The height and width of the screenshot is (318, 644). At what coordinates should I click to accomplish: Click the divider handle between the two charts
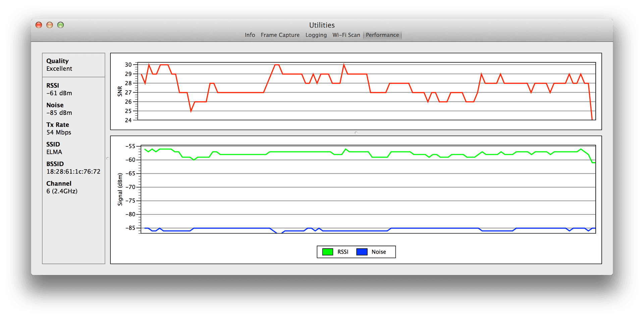pos(356,133)
